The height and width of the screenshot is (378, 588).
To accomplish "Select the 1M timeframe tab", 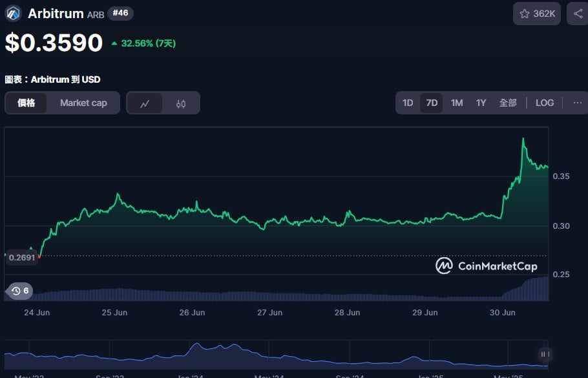I will coord(456,103).
